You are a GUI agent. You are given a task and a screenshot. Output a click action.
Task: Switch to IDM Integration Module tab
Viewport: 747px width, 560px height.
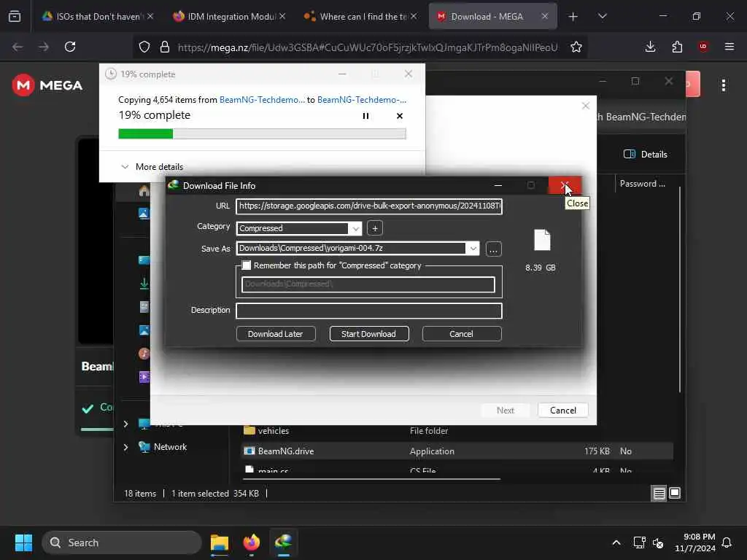coord(229,16)
